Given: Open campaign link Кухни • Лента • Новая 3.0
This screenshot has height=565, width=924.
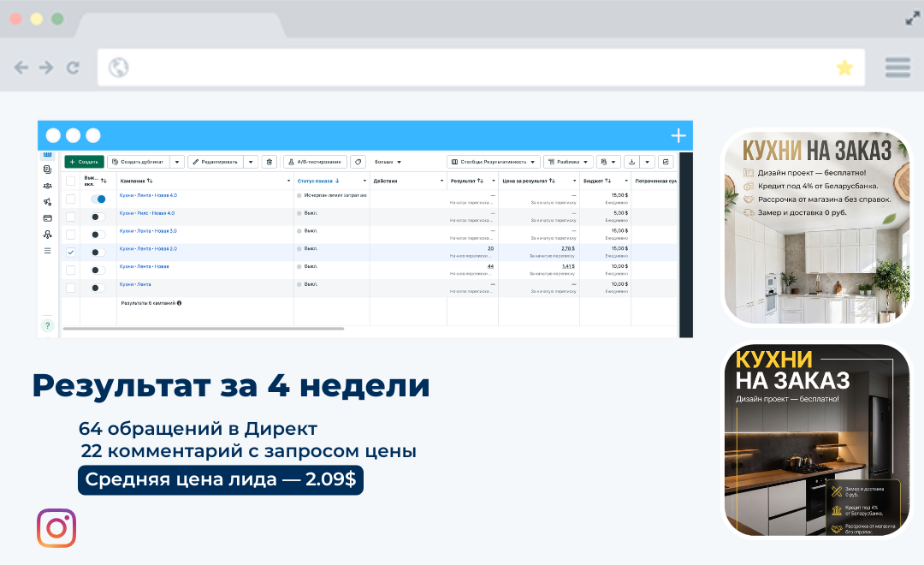Looking at the screenshot, I should click(x=148, y=231).
